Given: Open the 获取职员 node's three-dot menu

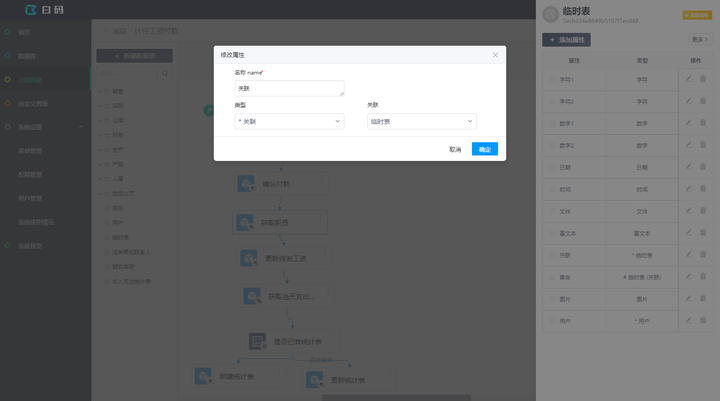Looking at the screenshot, I should tap(321, 217).
